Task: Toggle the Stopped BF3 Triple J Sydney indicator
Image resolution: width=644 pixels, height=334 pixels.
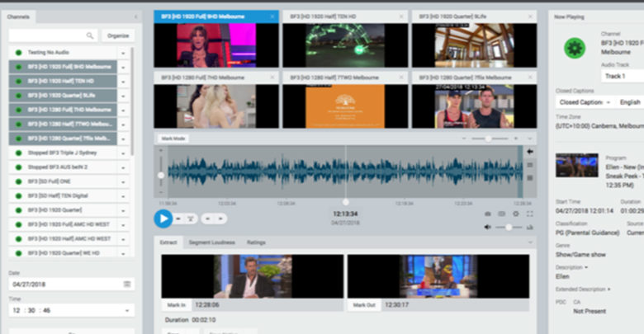Action: pyautogui.click(x=17, y=153)
